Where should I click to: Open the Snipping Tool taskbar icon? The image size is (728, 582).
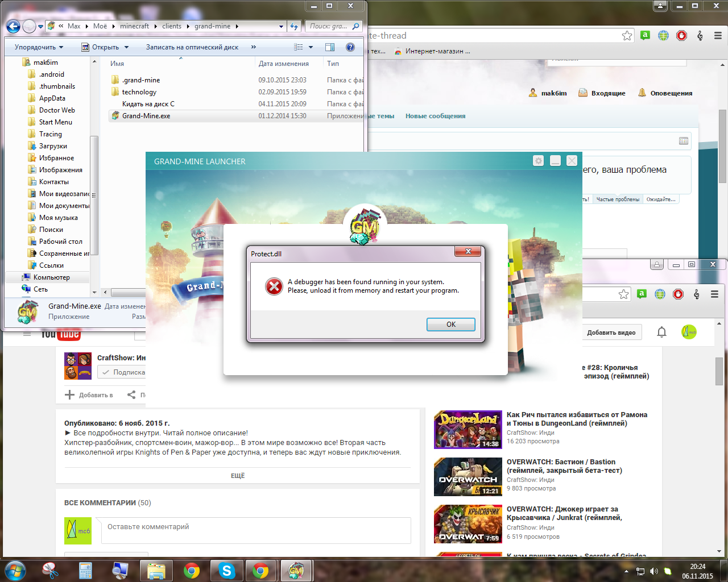50,570
